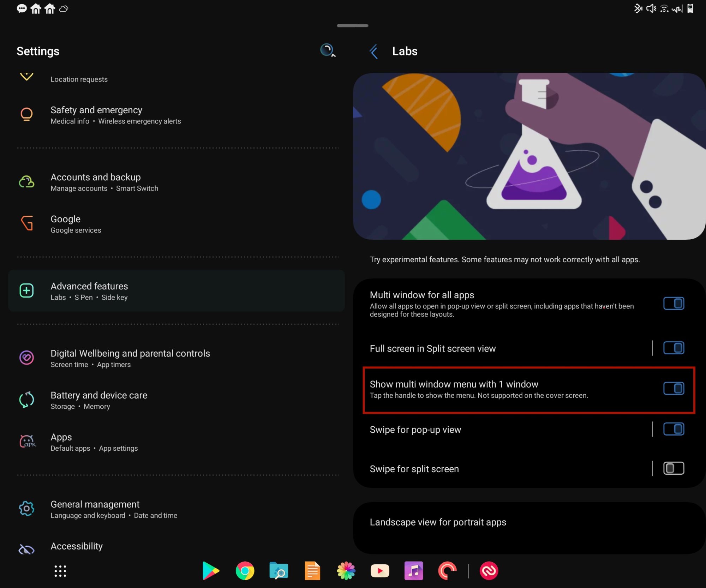Open the app drawer grid icon

pos(60,571)
